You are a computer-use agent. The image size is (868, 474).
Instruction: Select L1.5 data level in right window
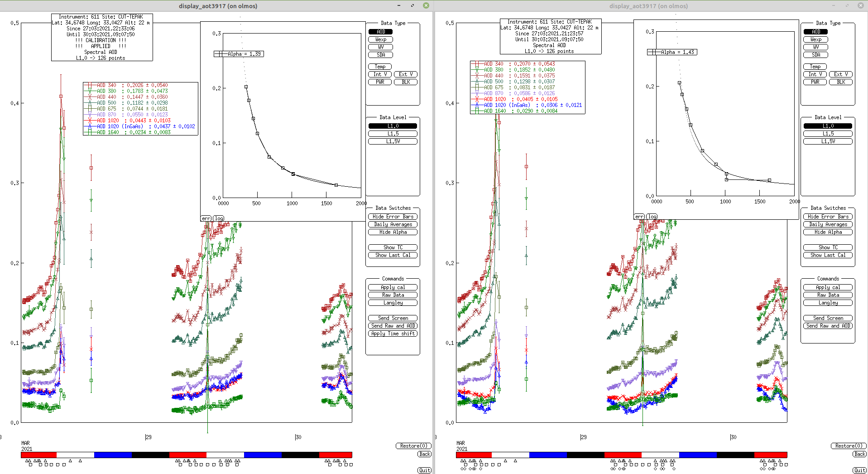(x=828, y=134)
